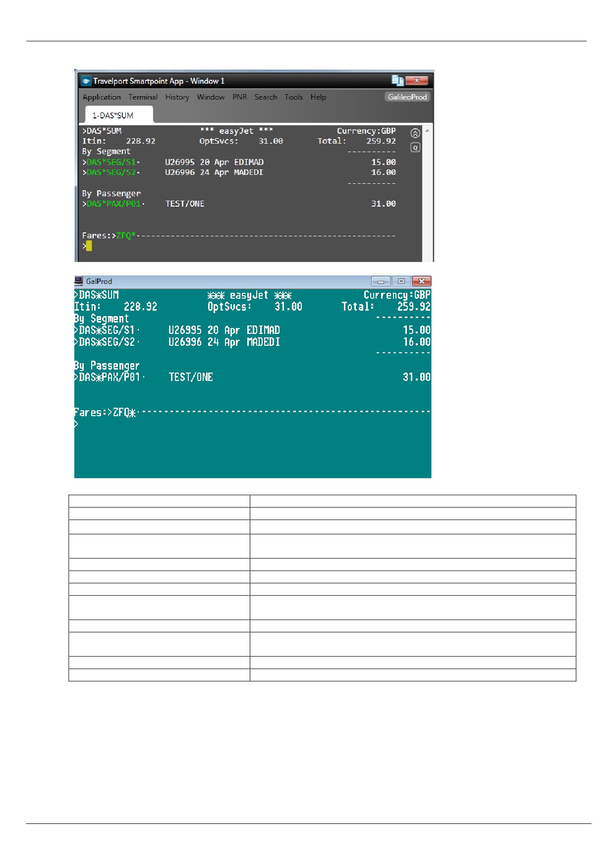Click the '16.00' segment amount in Smartpoint
The height and width of the screenshot is (868, 614).
384,172
